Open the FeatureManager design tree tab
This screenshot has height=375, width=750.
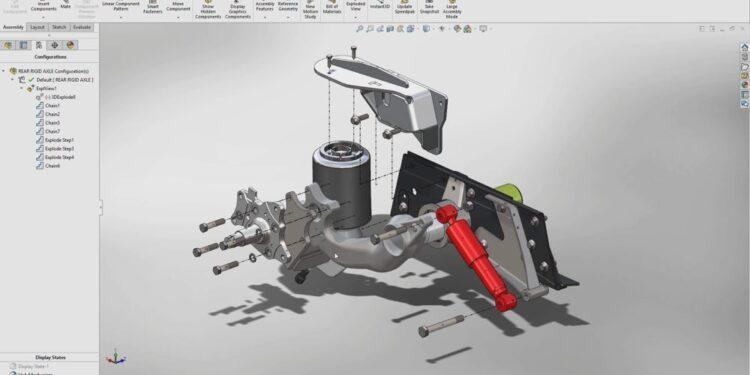pyautogui.click(x=7, y=45)
